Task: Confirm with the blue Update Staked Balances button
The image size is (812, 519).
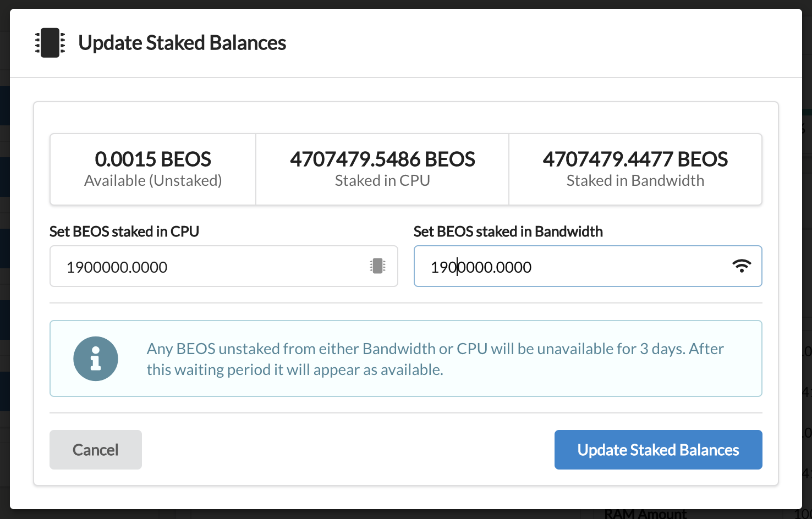Action: [658, 450]
